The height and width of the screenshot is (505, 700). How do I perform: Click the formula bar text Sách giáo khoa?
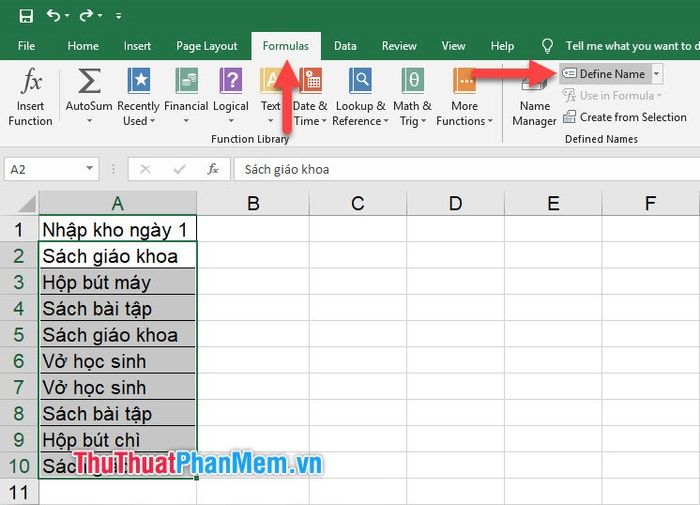tap(287, 170)
